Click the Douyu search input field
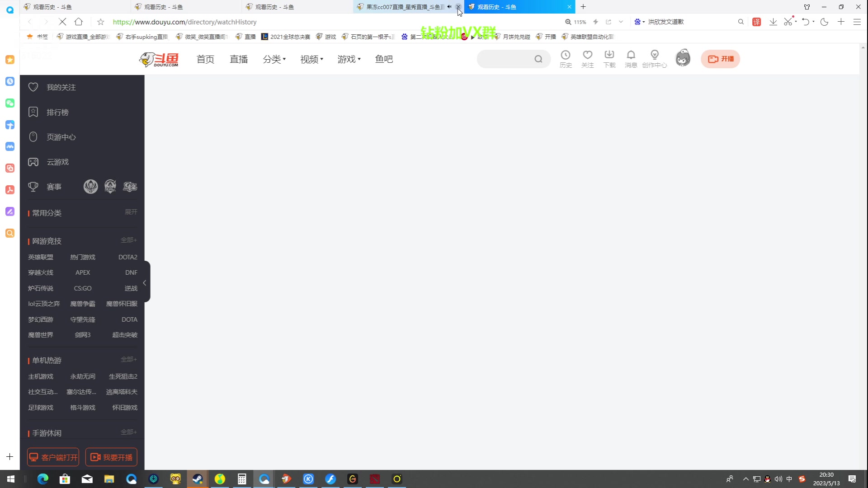This screenshot has height=488, width=868. (x=506, y=59)
